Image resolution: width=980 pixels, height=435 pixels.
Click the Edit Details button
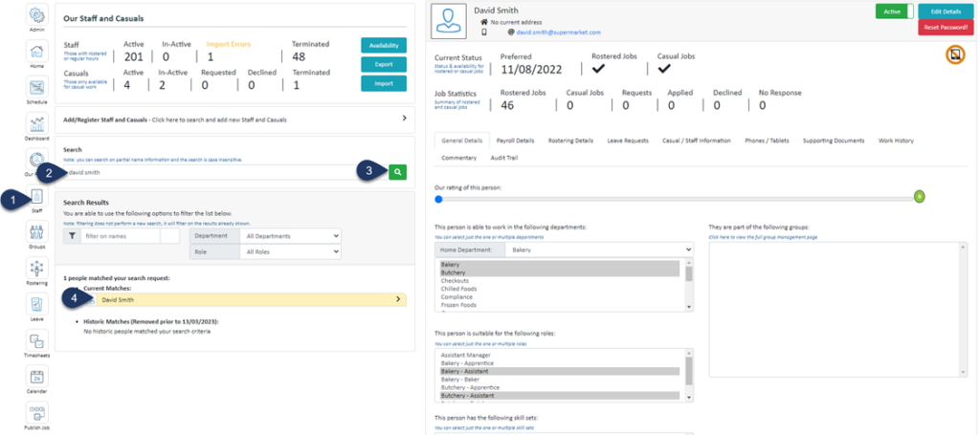coord(946,11)
